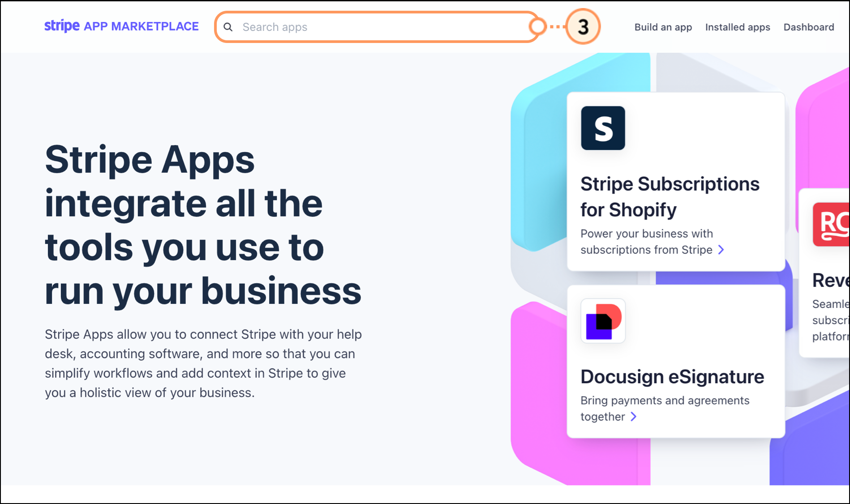Click the Stripe App Marketplace logo
The width and height of the screenshot is (850, 504).
[x=121, y=26]
